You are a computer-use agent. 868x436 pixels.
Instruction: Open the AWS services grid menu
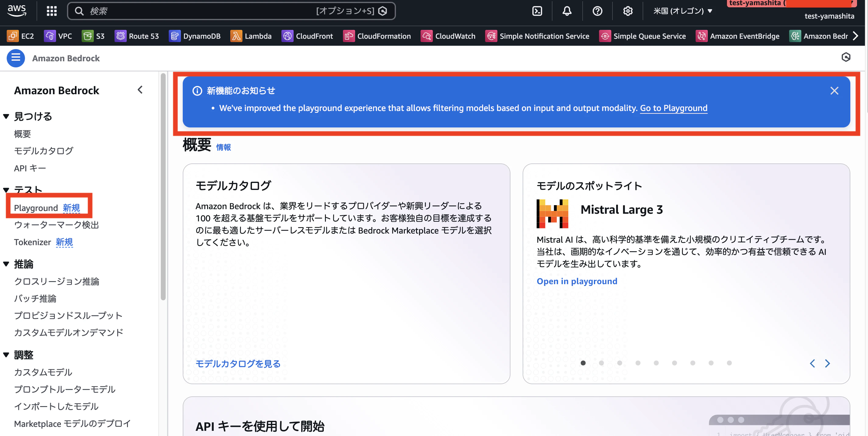(51, 11)
